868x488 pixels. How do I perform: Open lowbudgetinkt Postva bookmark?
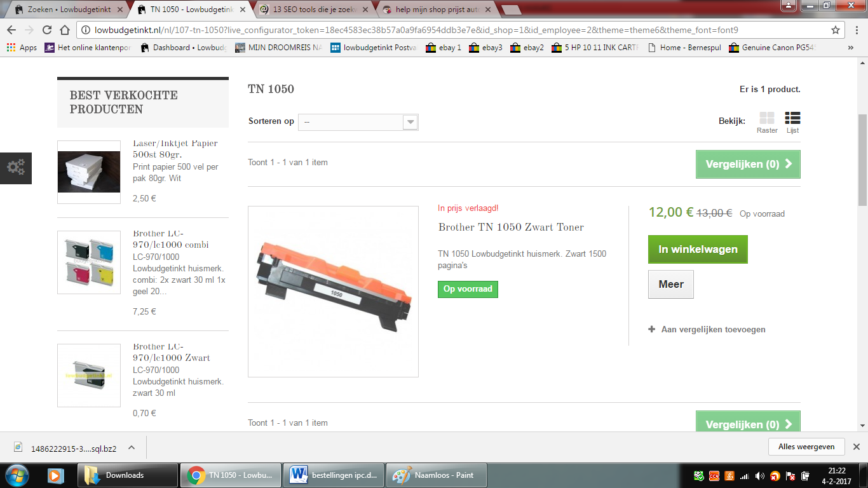(374, 48)
